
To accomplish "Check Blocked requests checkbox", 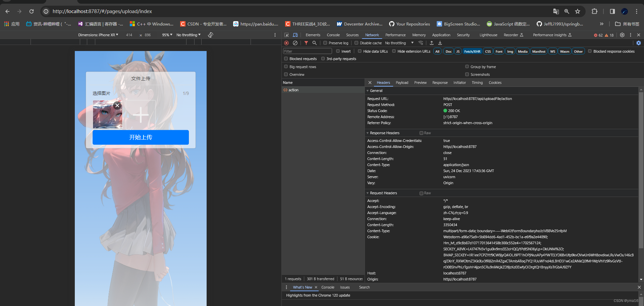I will click(286, 59).
